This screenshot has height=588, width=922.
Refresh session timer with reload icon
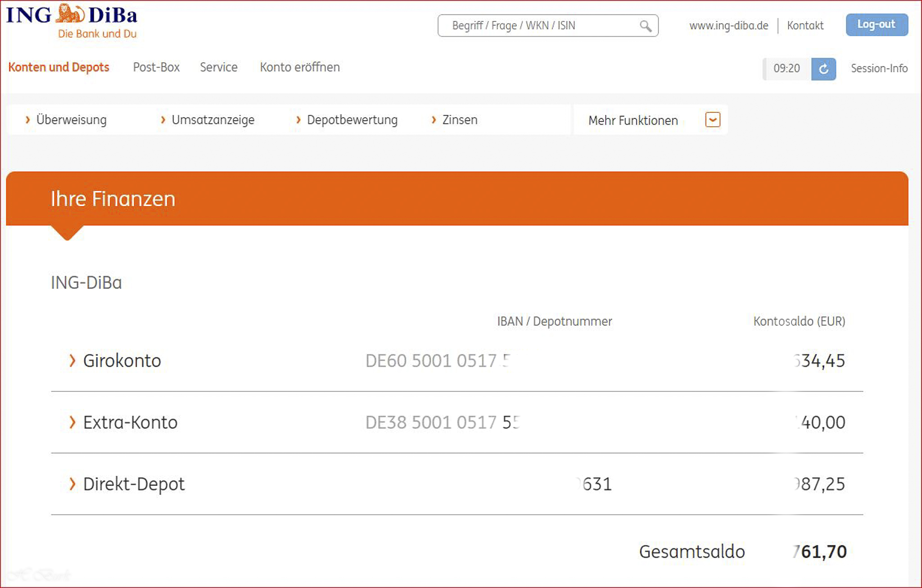[x=823, y=69]
